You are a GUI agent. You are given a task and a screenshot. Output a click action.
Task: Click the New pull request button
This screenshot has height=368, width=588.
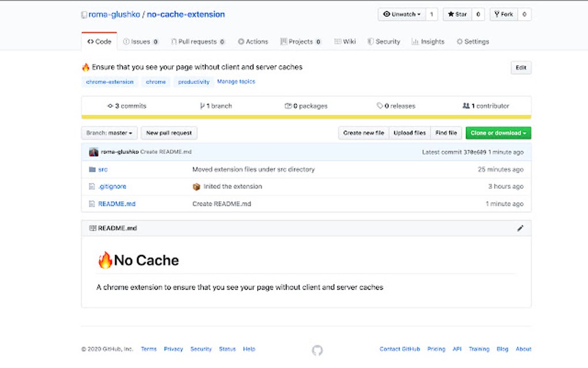pos(168,133)
